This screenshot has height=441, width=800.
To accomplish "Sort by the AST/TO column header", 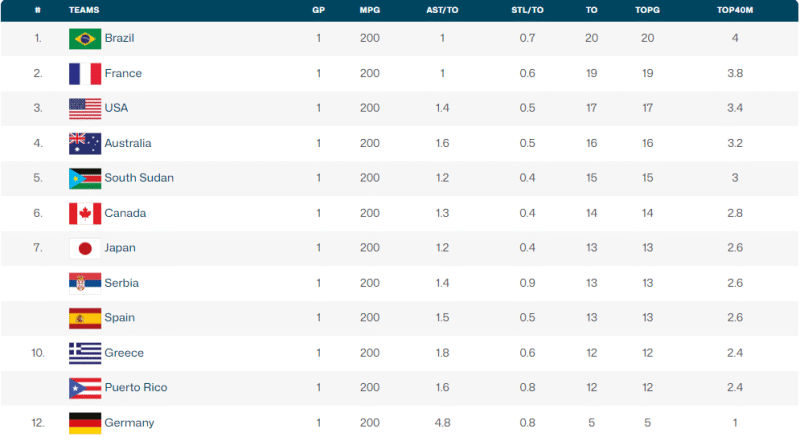I will point(442,10).
